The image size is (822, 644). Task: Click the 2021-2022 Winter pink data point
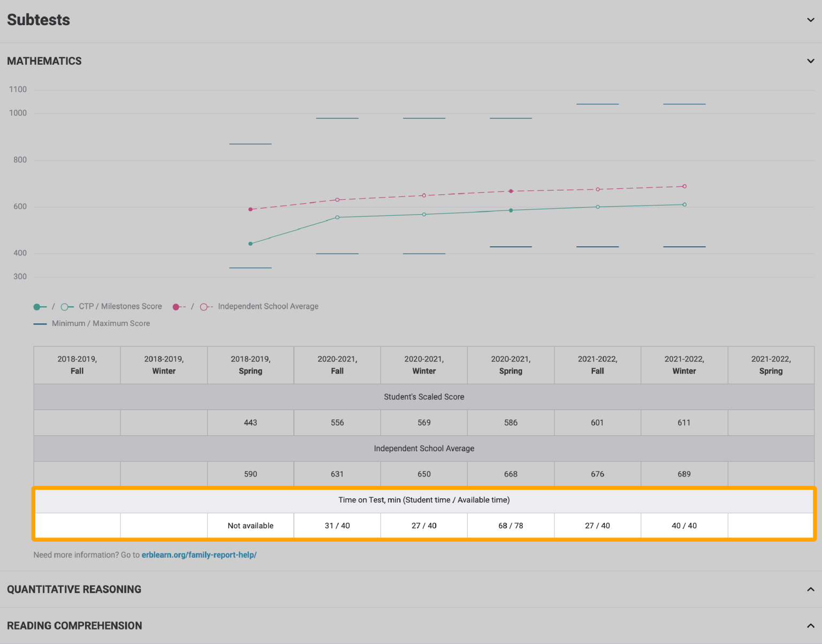coord(684,187)
